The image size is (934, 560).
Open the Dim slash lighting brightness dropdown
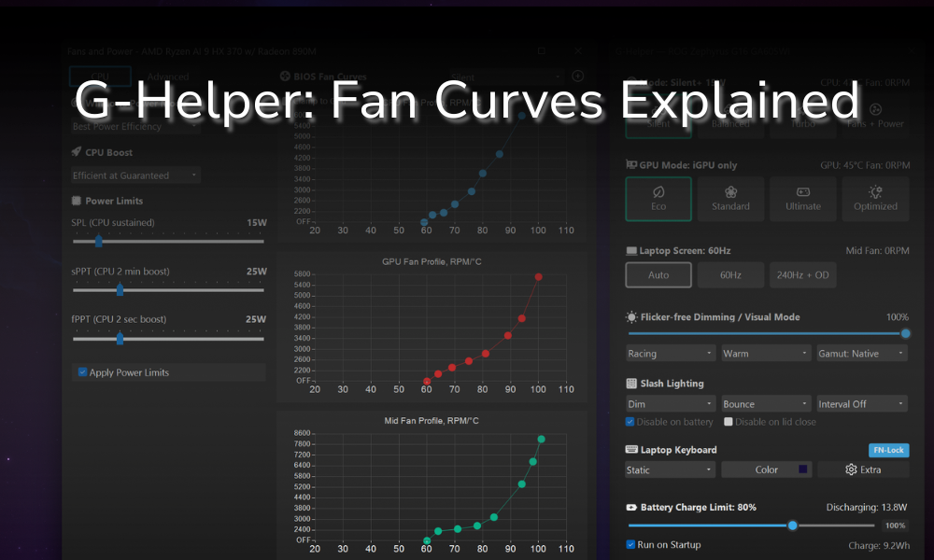[x=670, y=403]
